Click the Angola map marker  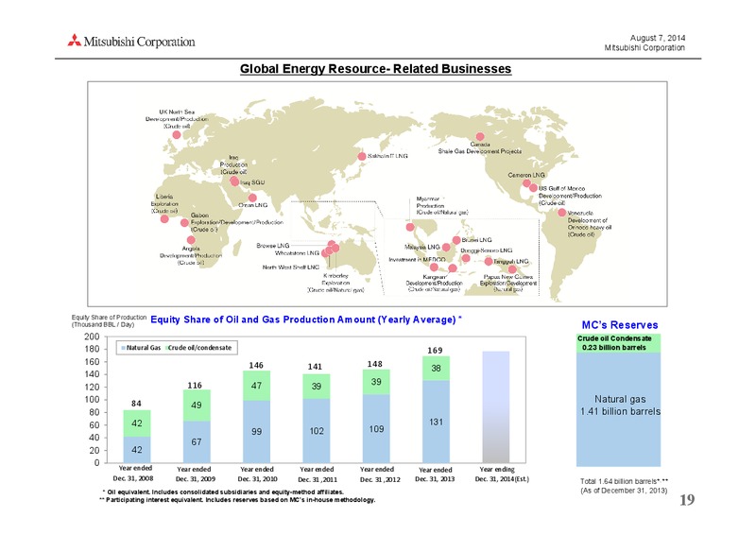click(191, 240)
